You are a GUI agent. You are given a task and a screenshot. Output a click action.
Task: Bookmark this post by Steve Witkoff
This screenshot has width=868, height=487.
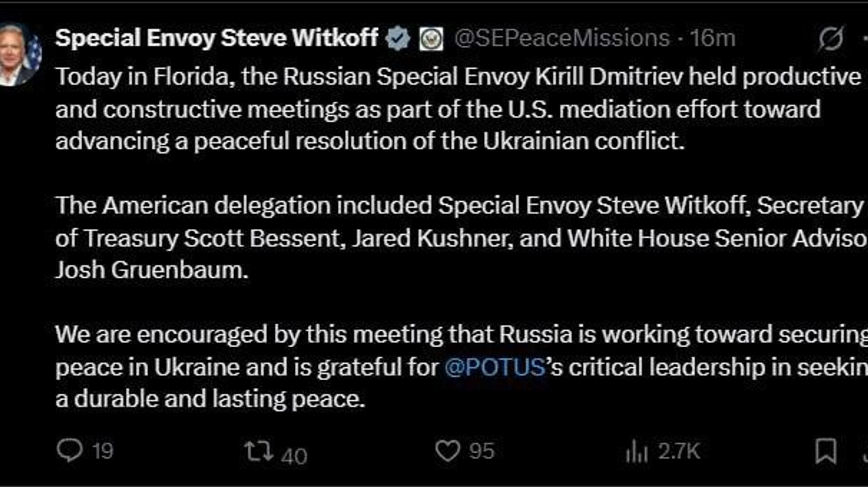tap(826, 451)
